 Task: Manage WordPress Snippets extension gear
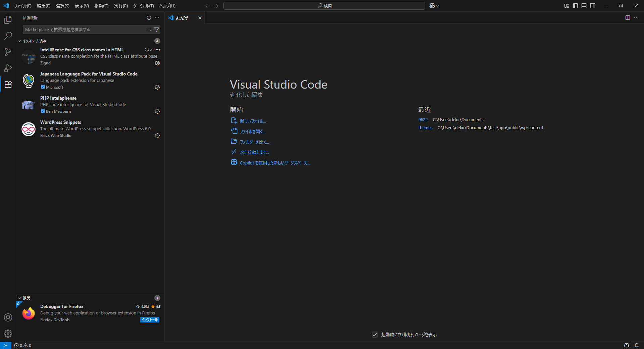coord(157,136)
